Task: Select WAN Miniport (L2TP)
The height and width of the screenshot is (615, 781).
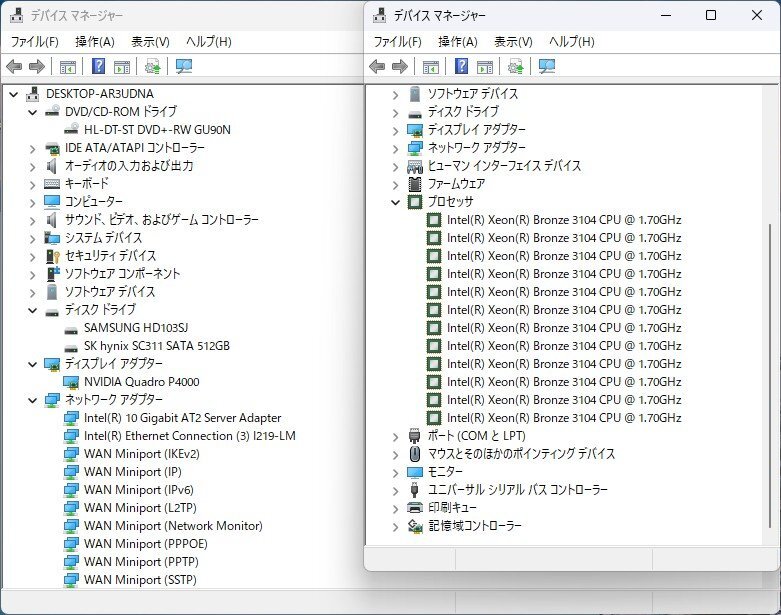Action: pos(140,508)
